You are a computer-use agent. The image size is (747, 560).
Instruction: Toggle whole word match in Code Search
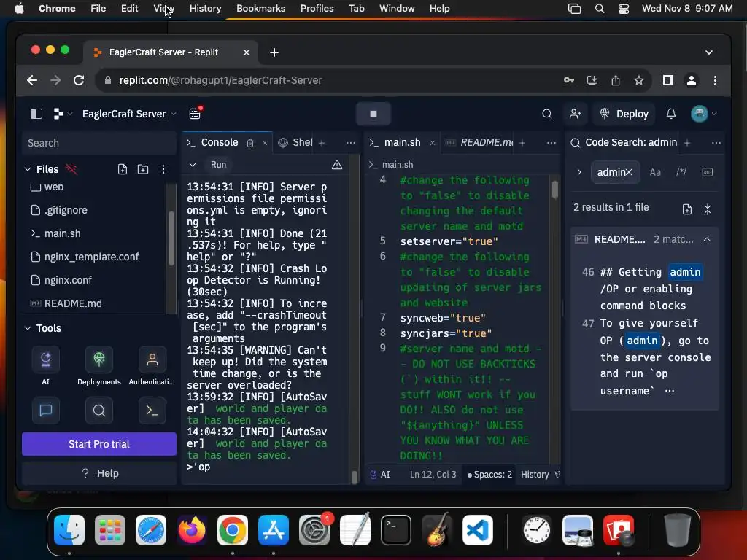708,172
